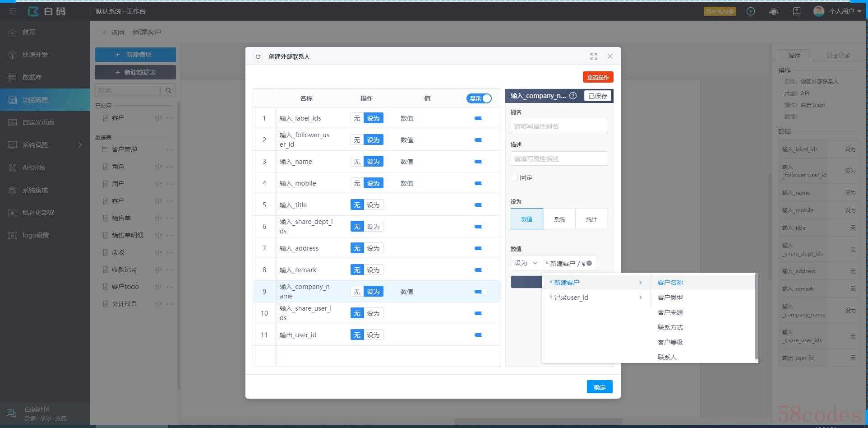Select 客户名称 from cascader list

(x=670, y=283)
